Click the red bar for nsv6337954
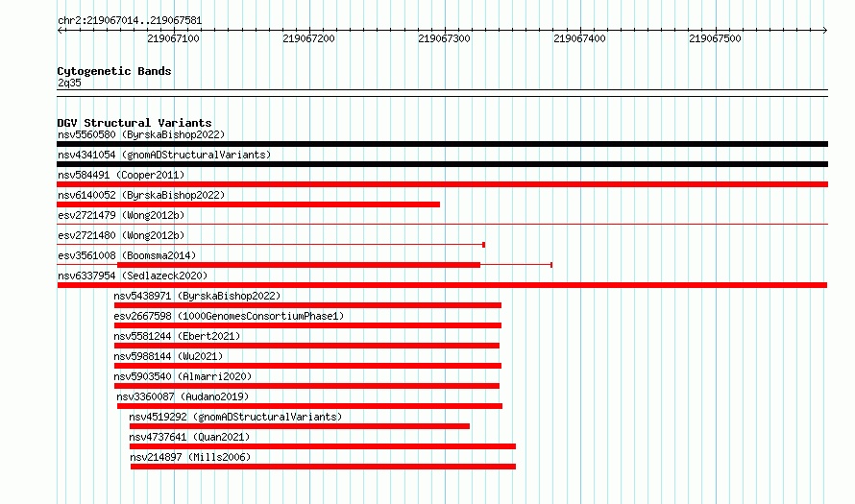The height and width of the screenshot is (504, 855). pos(442,285)
